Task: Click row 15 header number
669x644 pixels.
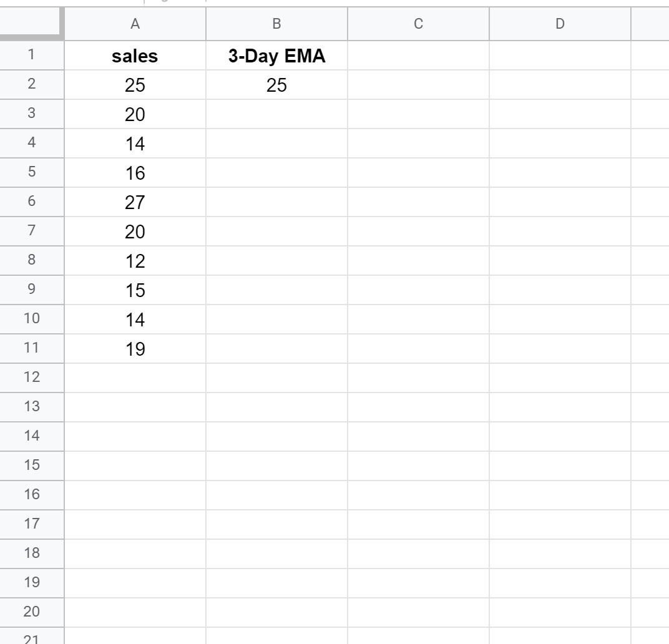Action: pyautogui.click(x=31, y=465)
